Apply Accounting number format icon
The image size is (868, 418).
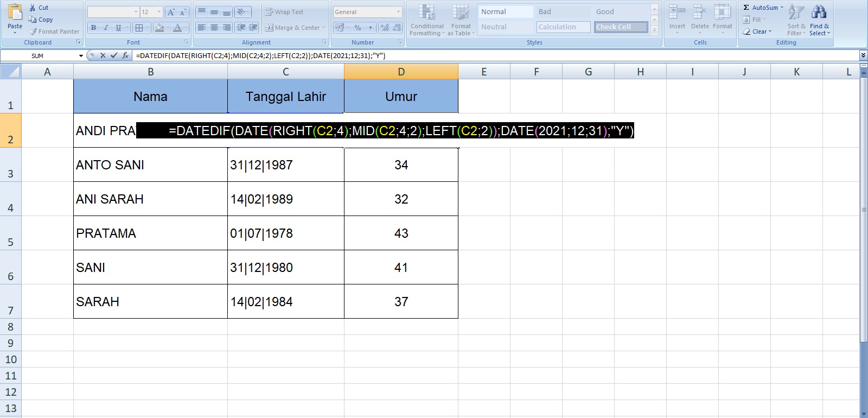339,28
